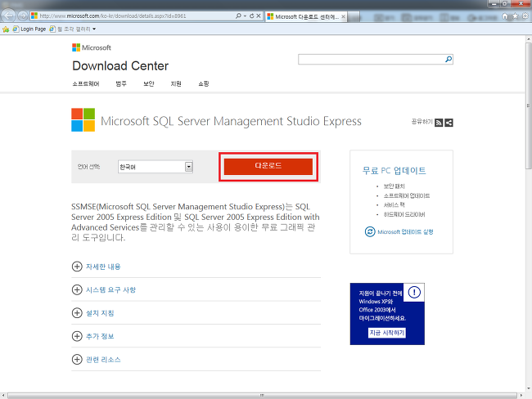Open the 소프트웨어 menu item
532x399 pixels.
tap(85, 83)
